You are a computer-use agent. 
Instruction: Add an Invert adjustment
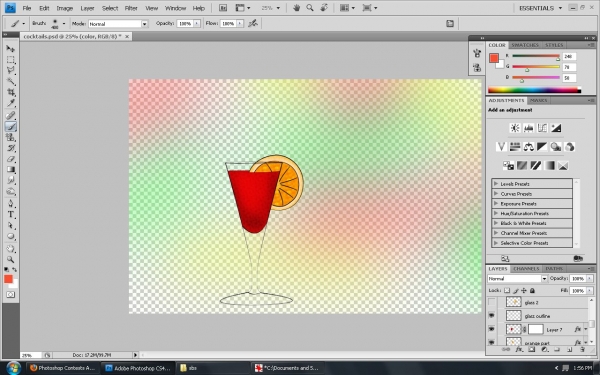pyautogui.click(x=508, y=165)
